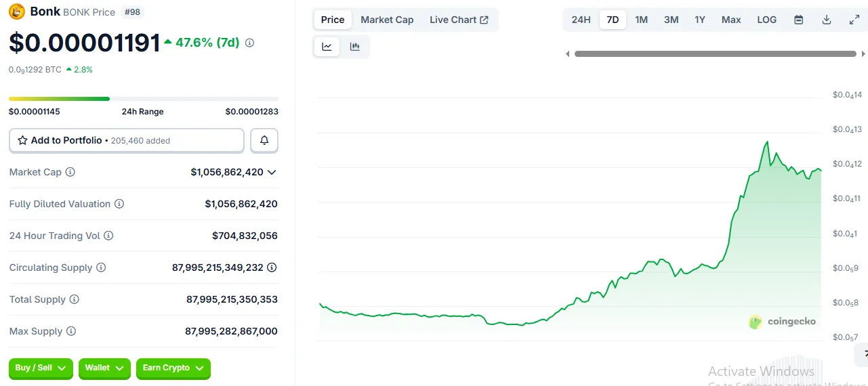Click the $0.00001283 24h high value

click(x=252, y=112)
